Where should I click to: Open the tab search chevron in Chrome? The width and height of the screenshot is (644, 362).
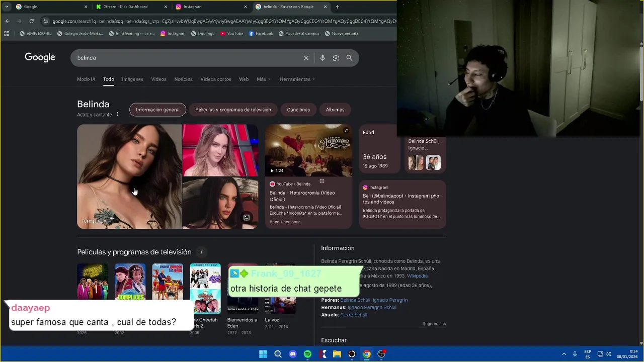coord(6,7)
